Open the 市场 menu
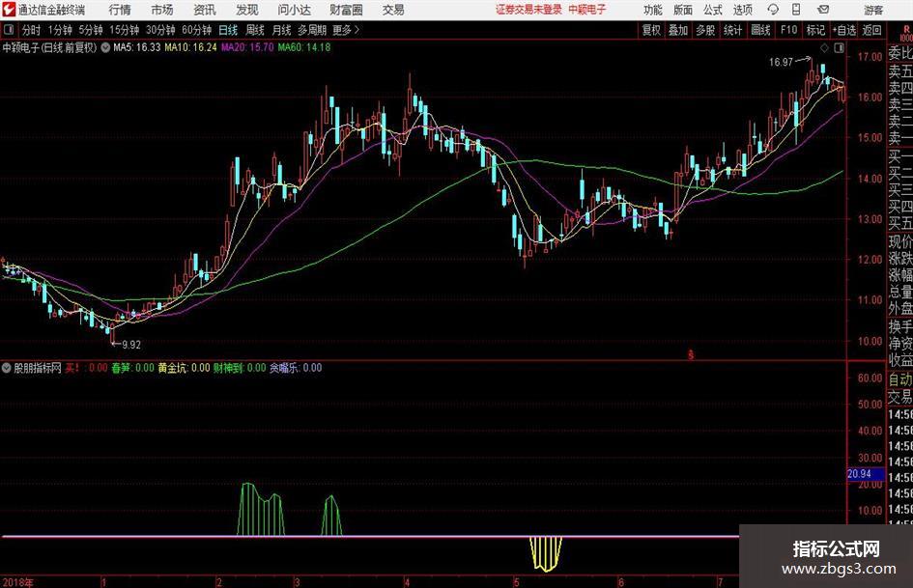The width and height of the screenshot is (913, 588). (x=162, y=10)
